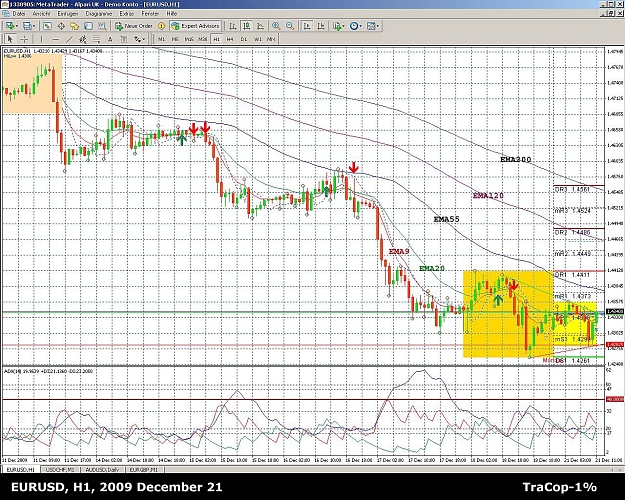Screen dimensions: 625x500
Task: Open the Ansicht menu
Action: [41, 14]
